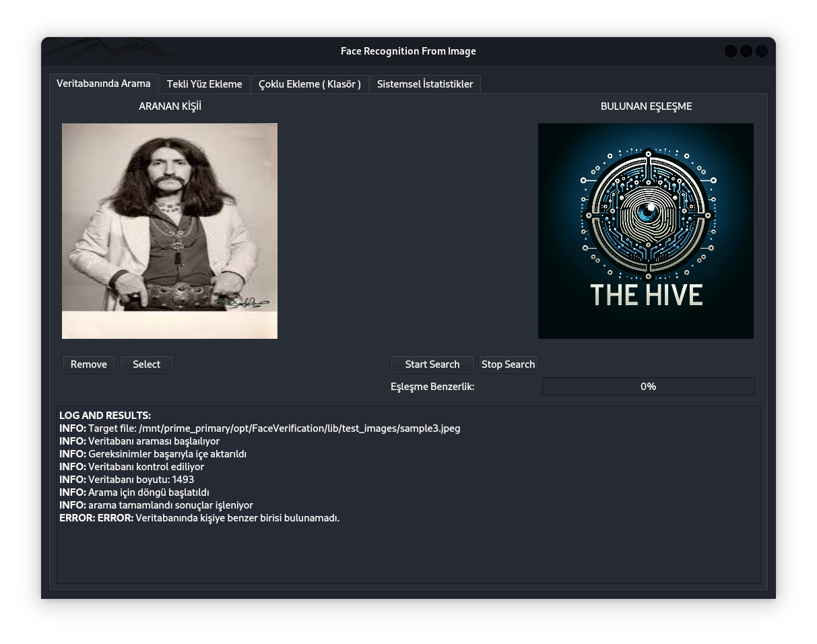Click the Target file path log line
The height and width of the screenshot is (644, 817).
coord(260,428)
